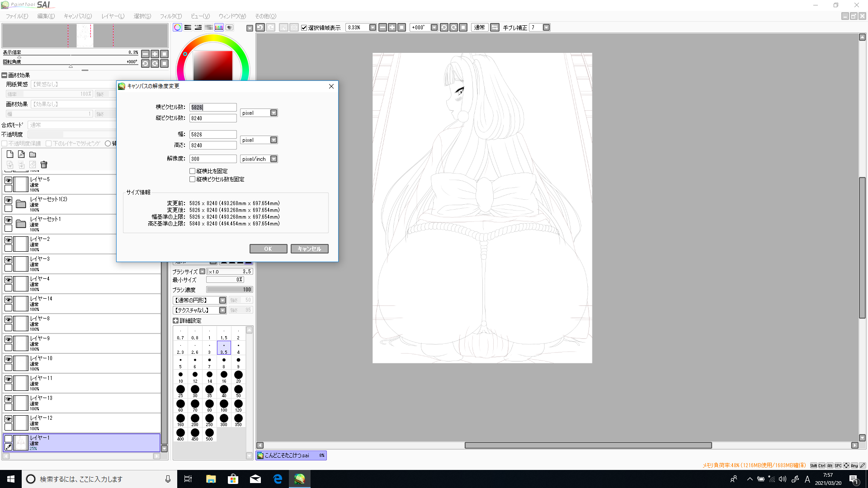Open レイヤー menu
The height and width of the screenshot is (488, 868).
pos(113,16)
